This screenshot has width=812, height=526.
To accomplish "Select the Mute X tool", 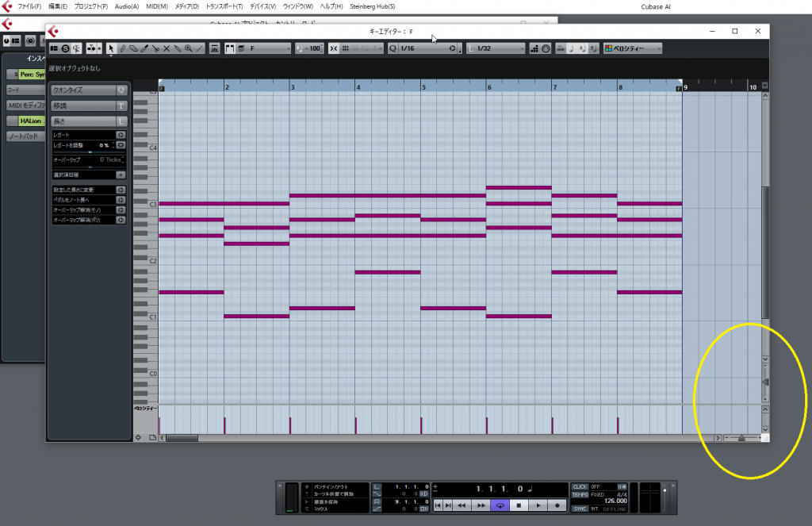I will 167,48.
